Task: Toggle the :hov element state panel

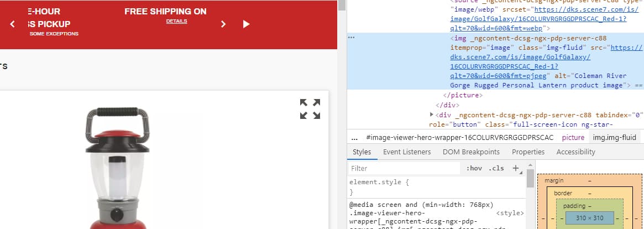Action: click(x=474, y=168)
